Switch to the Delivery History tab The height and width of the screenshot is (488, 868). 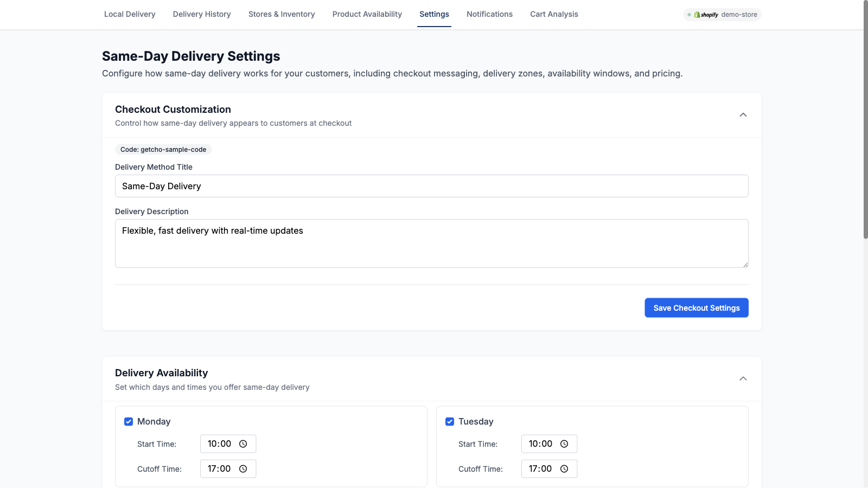[x=201, y=14]
